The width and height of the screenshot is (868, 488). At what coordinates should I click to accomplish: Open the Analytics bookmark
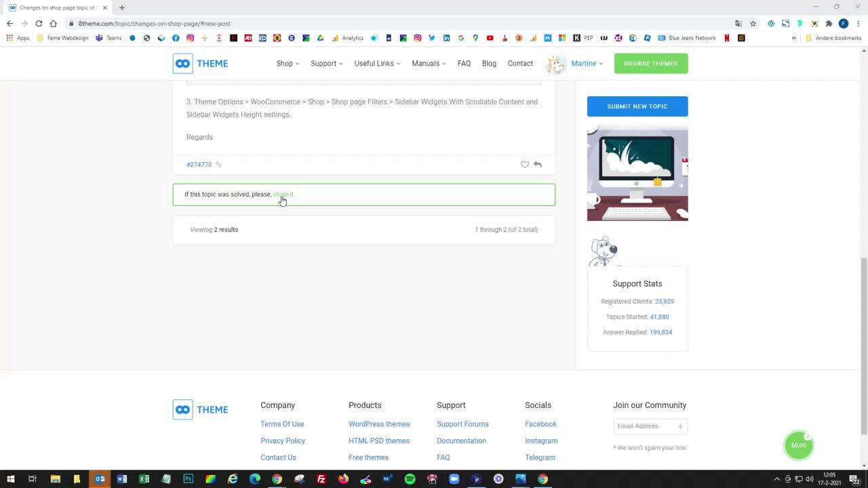point(348,38)
